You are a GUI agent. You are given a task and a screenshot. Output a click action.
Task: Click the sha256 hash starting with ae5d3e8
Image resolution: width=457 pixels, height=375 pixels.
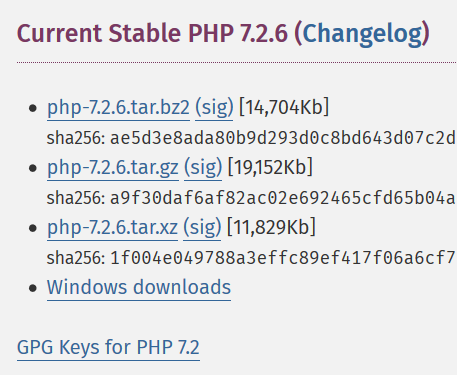283,138
